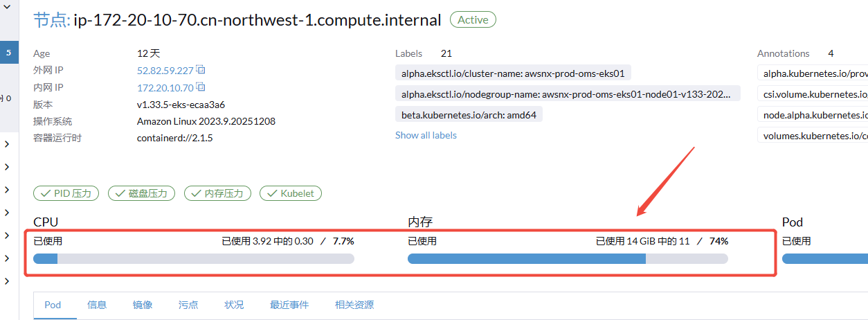Screen dimensions: 868x320
Task: Click the Show all labels link
Action: pos(426,135)
